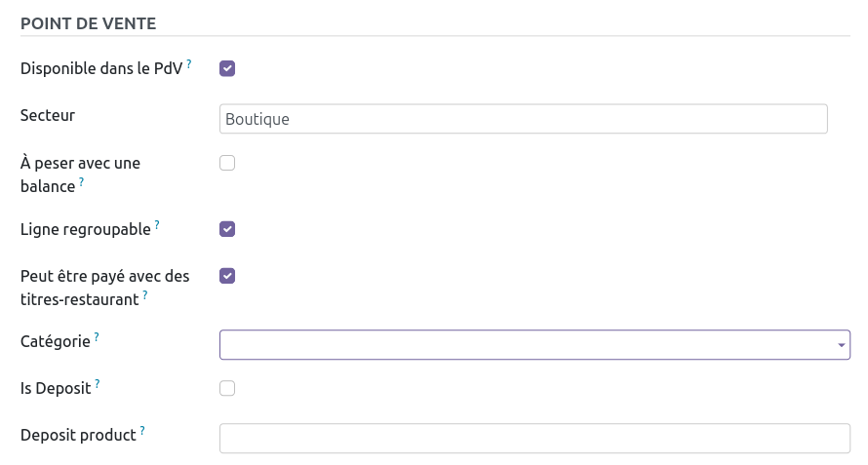This screenshot has width=868, height=465.
Task: Uncheck Disponible dans le PdV checkbox
Action: 227,68
